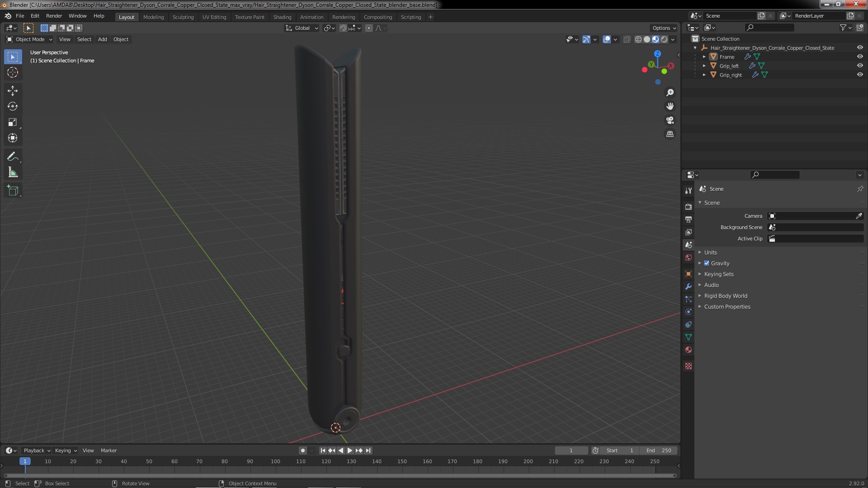Screen dimensions: 868x488
Task: Open the File menu
Action: tap(20, 16)
